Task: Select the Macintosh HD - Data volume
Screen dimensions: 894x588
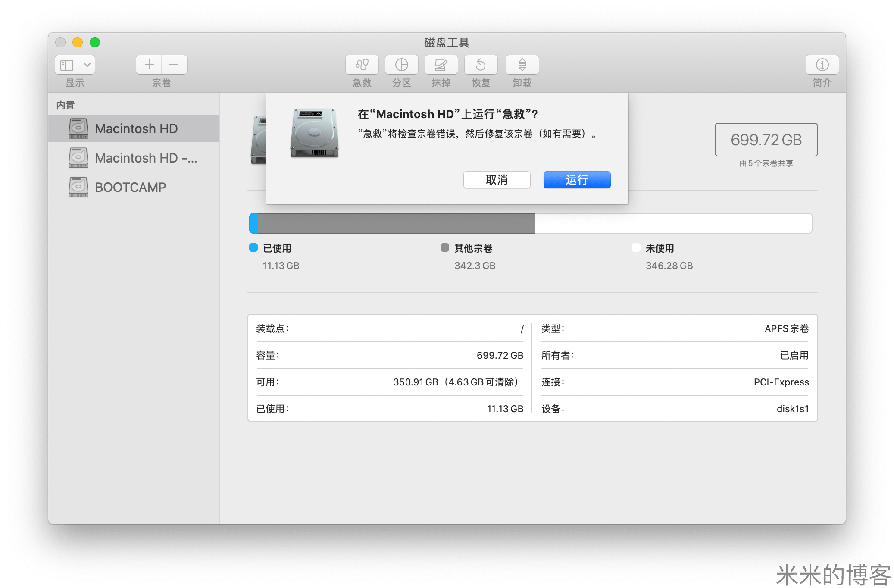Action: point(146,158)
